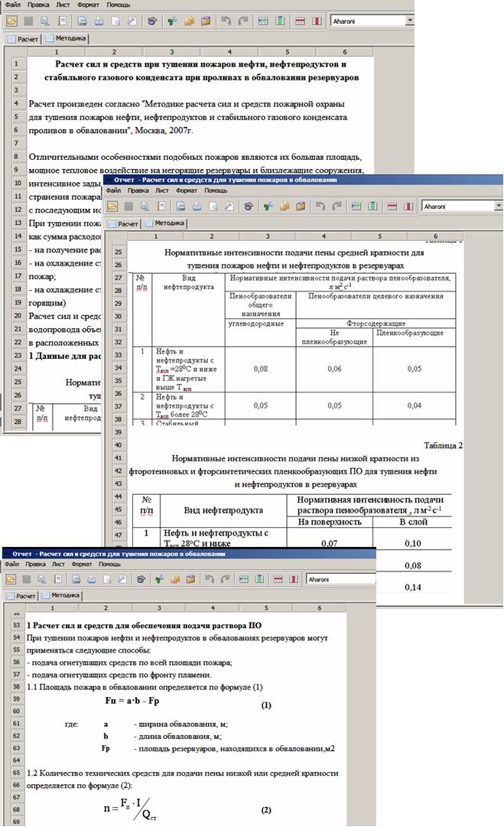Click the open folder icon in the bottom window
The width and height of the screenshot is (504, 827).
coord(11,579)
